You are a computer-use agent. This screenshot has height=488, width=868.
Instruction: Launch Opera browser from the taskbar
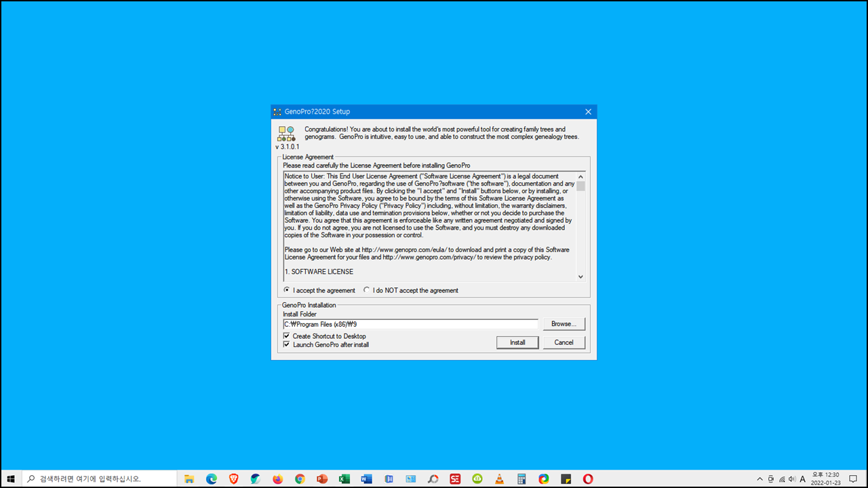[588, 479]
